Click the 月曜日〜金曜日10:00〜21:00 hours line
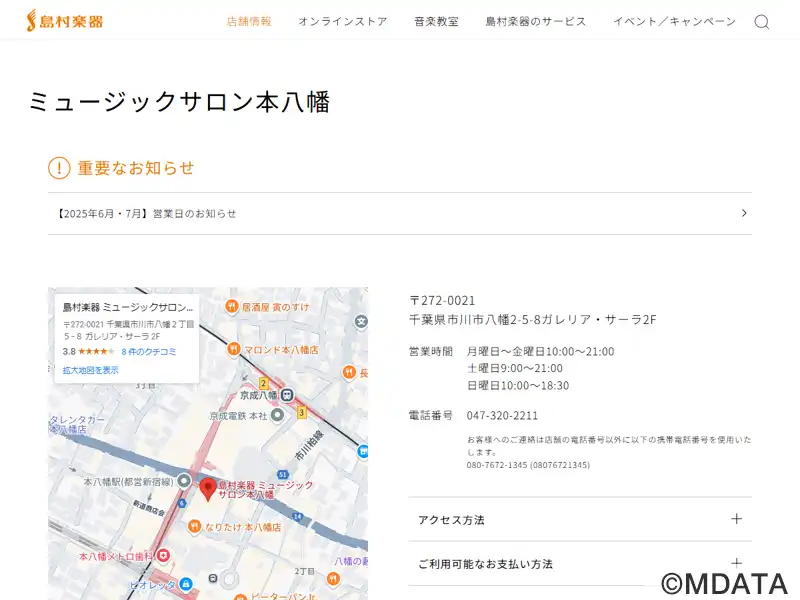 click(540, 351)
